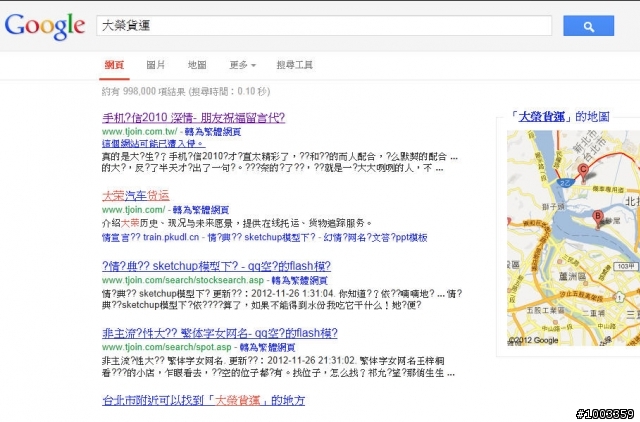Click map marker C
The image size is (640, 422).
click(x=583, y=172)
